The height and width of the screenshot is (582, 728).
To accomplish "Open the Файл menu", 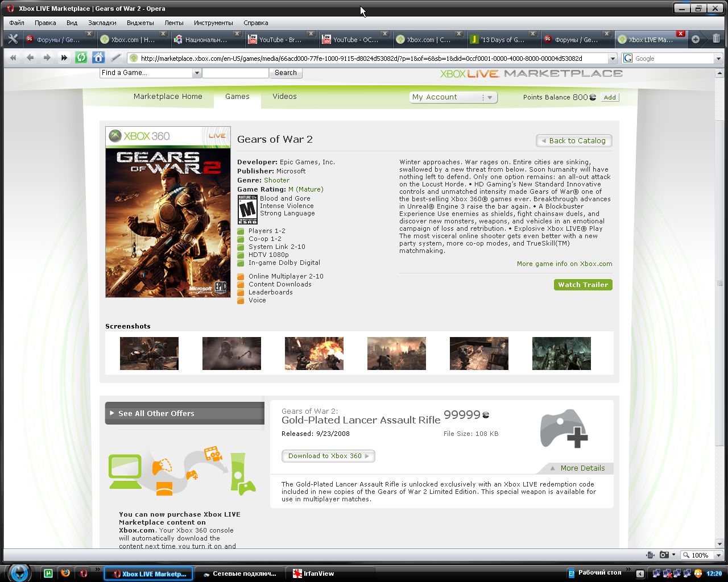I will [16, 23].
